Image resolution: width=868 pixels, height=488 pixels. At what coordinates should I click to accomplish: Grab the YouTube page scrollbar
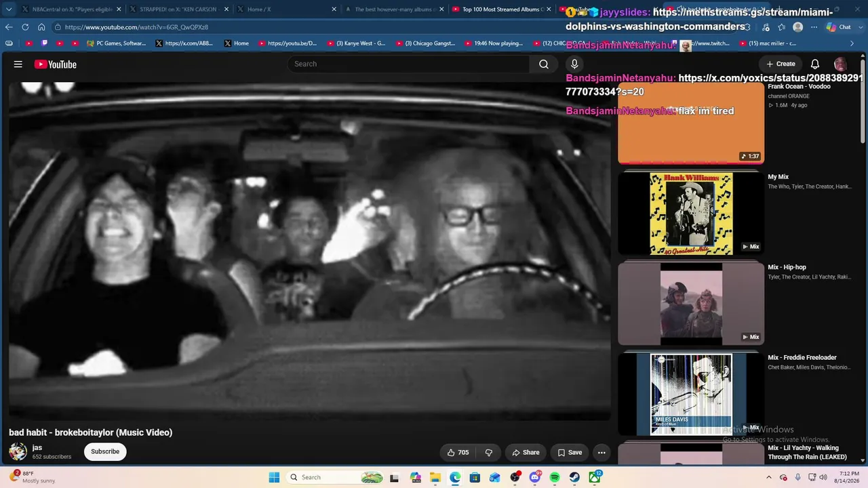[x=863, y=102]
